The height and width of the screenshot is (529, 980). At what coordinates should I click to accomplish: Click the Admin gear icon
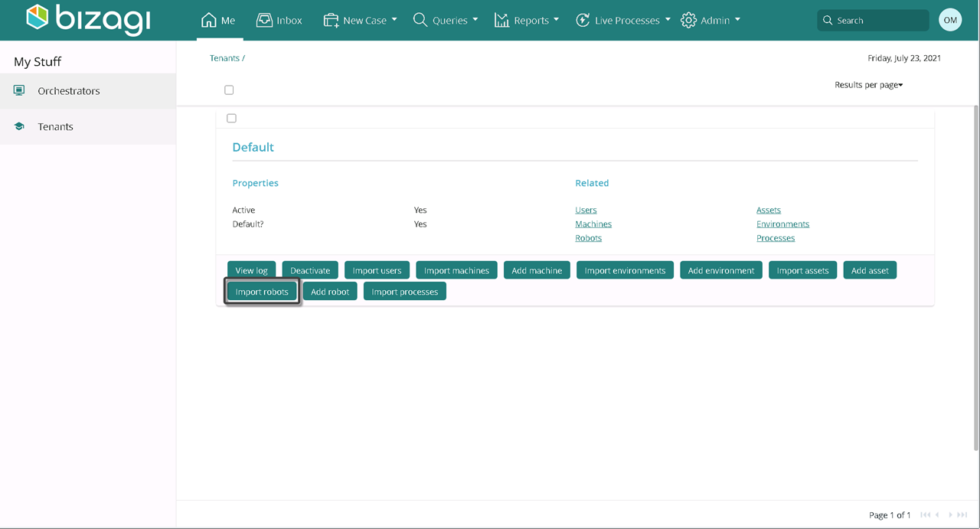(688, 20)
